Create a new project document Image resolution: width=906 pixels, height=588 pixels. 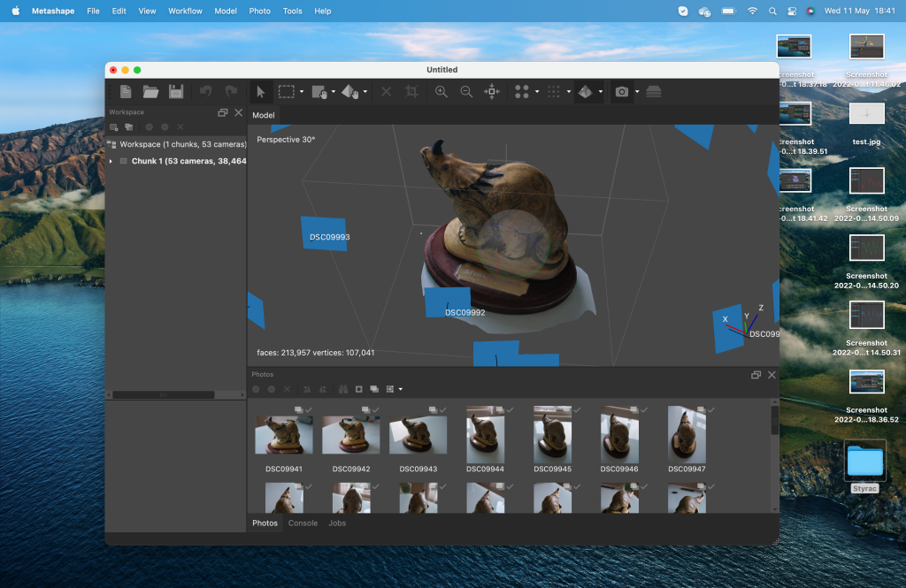(x=125, y=91)
